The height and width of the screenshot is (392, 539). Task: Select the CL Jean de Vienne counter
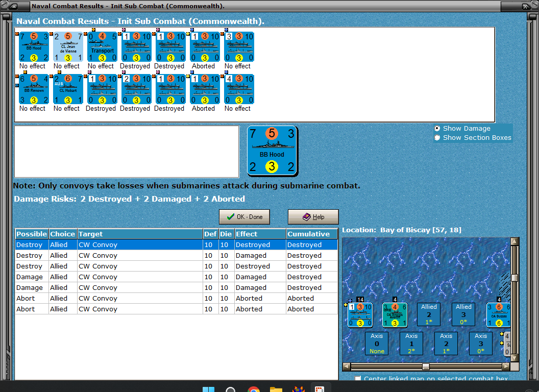pos(68,47)
